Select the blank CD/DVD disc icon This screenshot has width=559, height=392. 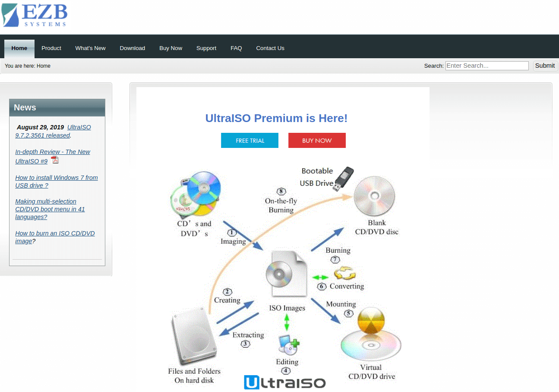374,197
